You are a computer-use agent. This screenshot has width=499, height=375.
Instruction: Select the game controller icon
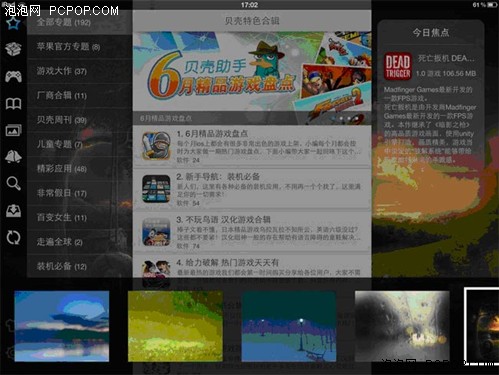click(13, 76)
